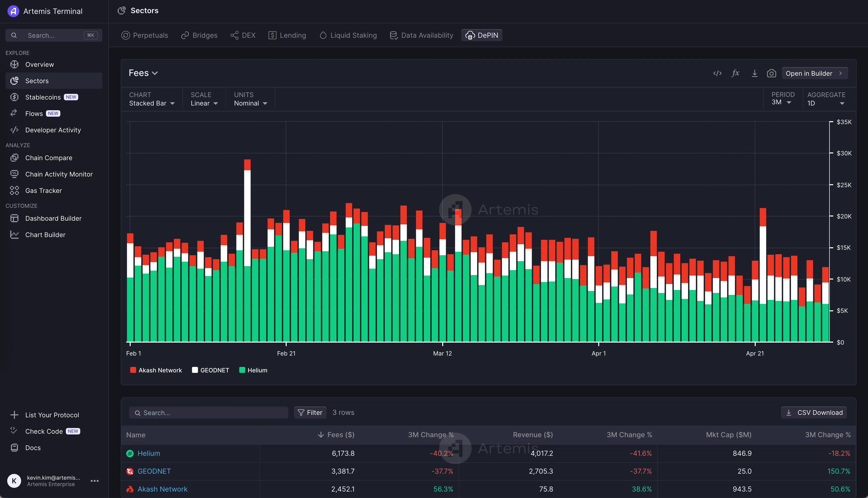Click the embed code icon
This screenshot has width=868, height=498.
click(x=717, y=73)
